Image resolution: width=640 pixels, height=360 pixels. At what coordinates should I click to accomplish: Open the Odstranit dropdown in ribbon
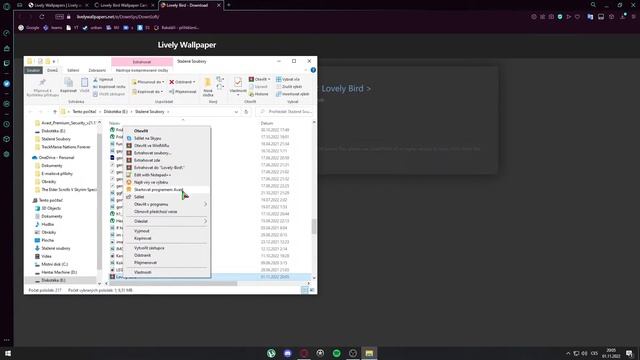pyautogui.click(x=182, y=82)
